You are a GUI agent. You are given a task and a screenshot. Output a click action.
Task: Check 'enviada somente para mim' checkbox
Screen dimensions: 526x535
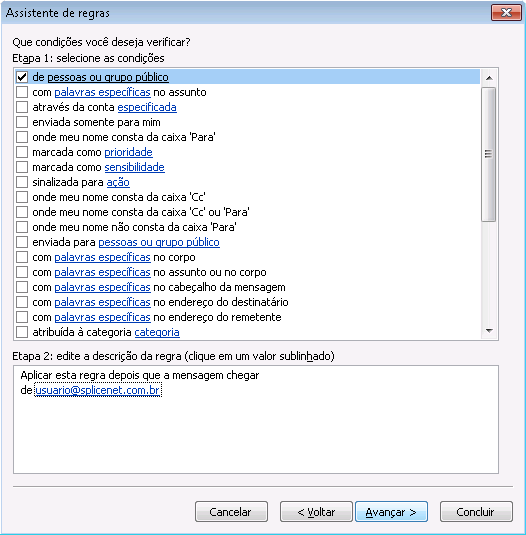(22, 122)
